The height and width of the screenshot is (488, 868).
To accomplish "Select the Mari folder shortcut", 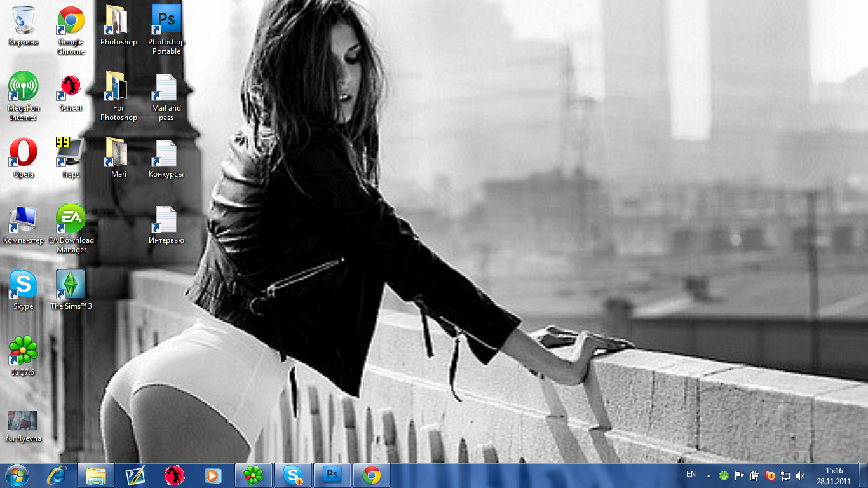I will coord(118,158).
